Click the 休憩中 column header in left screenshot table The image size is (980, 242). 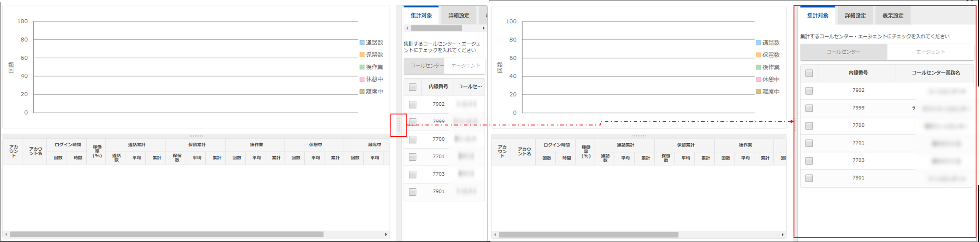[x=315, y=145]
